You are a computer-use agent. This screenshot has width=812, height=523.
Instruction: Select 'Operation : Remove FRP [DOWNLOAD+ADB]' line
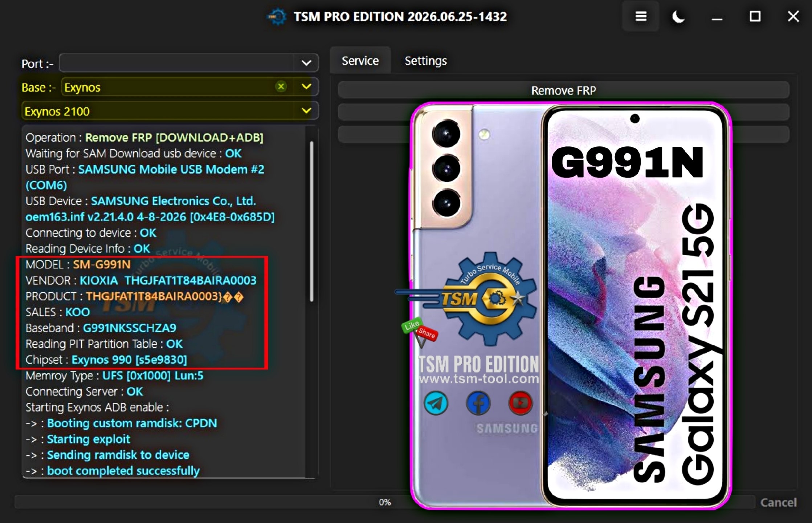click(x=144, y=138)
